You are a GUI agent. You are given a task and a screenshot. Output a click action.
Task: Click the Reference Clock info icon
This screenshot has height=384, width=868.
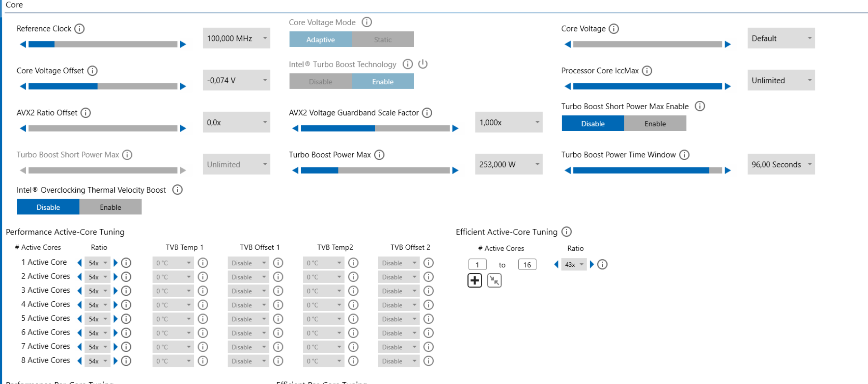[80, 29]
